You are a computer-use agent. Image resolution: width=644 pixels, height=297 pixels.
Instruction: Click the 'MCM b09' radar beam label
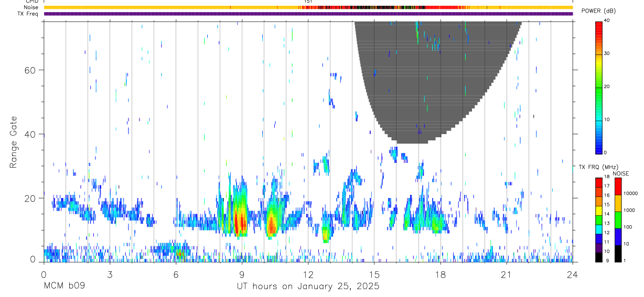tap(64, 287)
